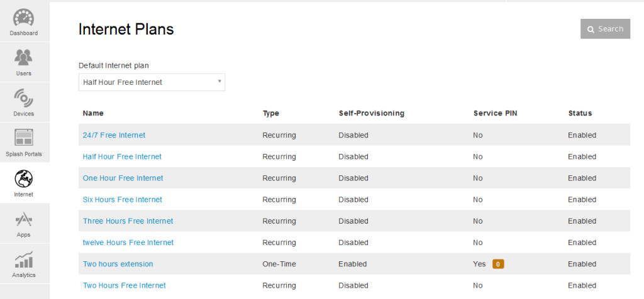Select the Devices signal icon
644x299 pixels.
coord(23,97)
